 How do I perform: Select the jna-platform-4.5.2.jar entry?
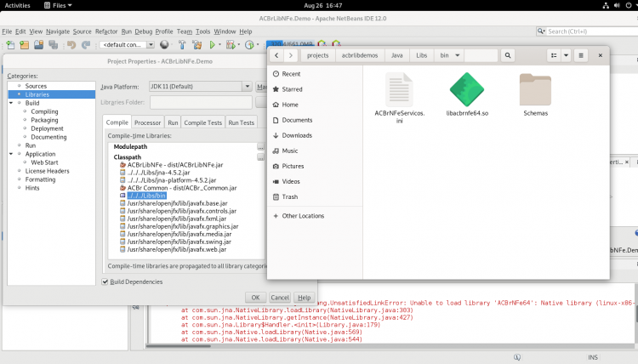(171, 180)
